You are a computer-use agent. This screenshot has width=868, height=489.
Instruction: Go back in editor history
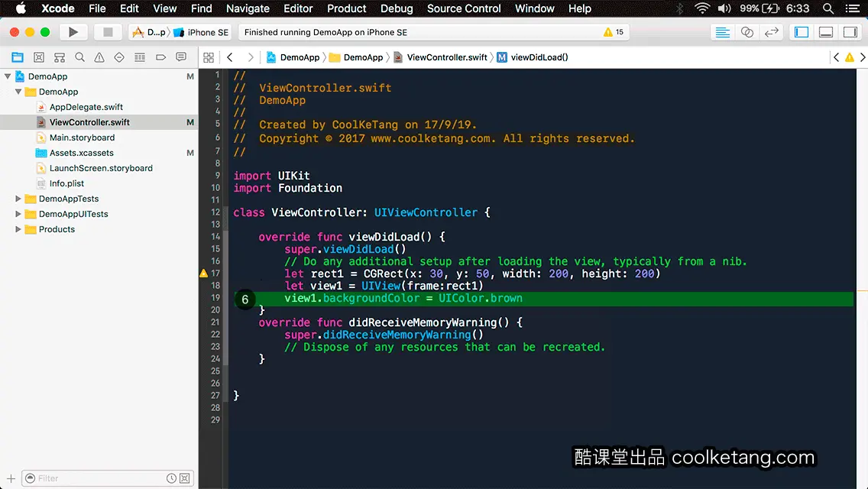[230, 57]
